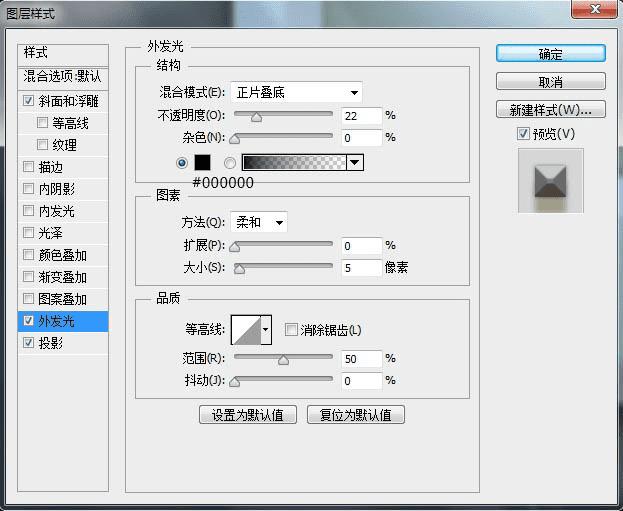Select the 颜色叠加 style row
Image resolution: width=623 pixels, height=511 pixels.
[63, 255]
